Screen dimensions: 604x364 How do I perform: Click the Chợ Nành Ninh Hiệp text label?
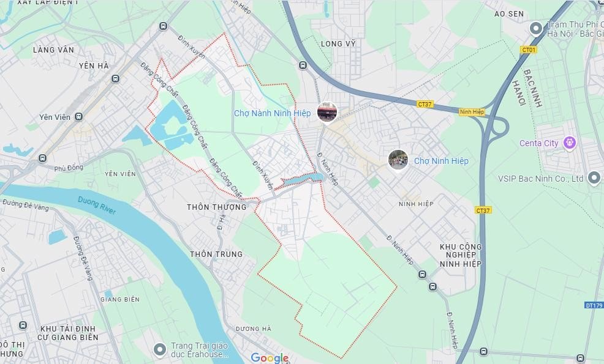click(x=273, y=113)
